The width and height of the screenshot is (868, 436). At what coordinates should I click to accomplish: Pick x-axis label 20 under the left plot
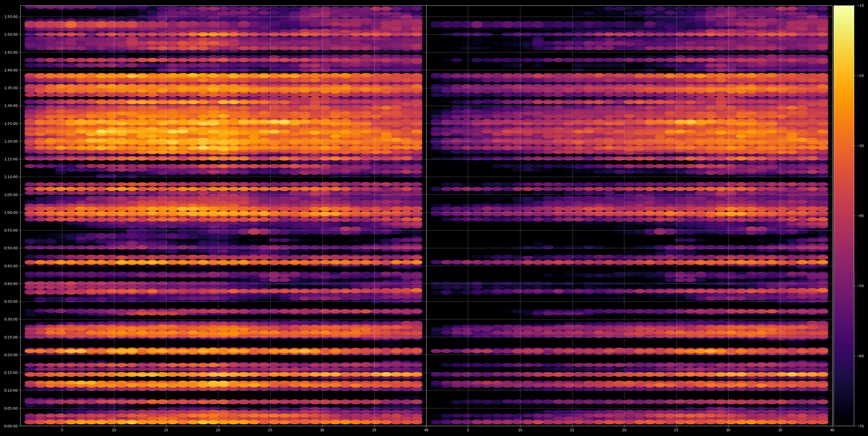218,430
